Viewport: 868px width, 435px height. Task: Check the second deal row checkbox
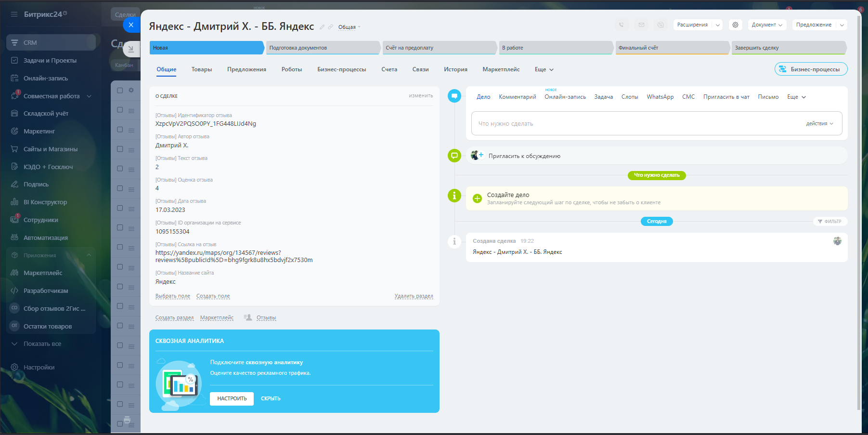pyautogui.click(x=120, y=130)
